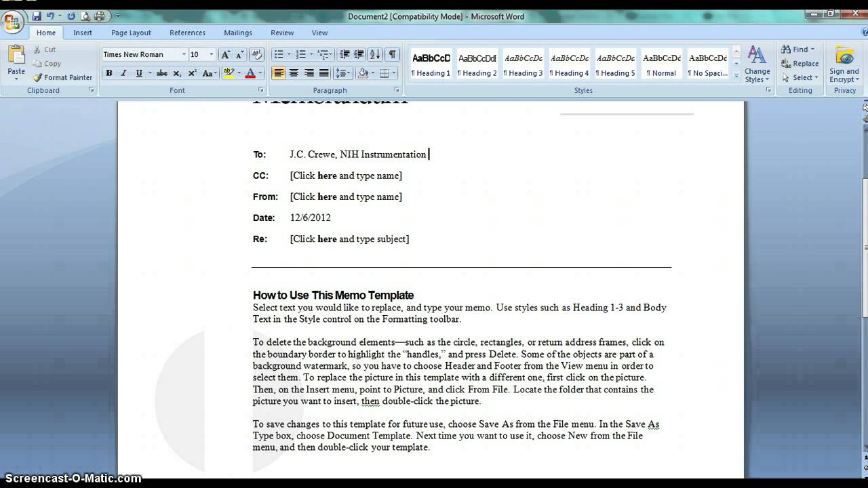
Task: Apply subscript formatting
Action: [x=177, y=73]
